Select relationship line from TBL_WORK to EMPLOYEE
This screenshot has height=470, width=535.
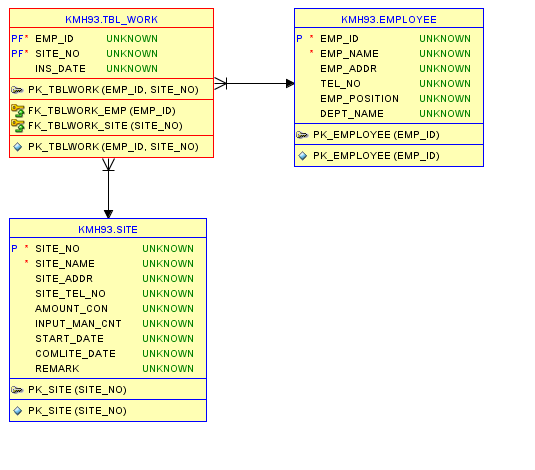pyautogui.click(x=254, y=83)
